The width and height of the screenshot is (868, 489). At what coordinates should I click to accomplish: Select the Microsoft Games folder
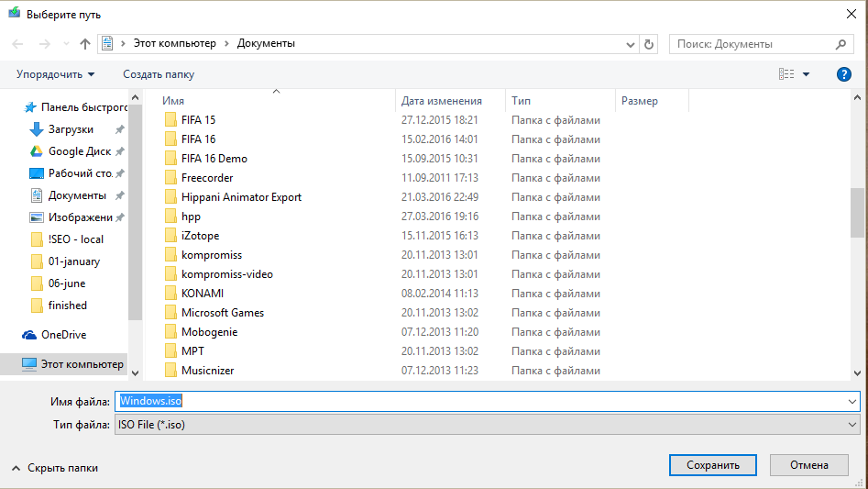[223, 313]
